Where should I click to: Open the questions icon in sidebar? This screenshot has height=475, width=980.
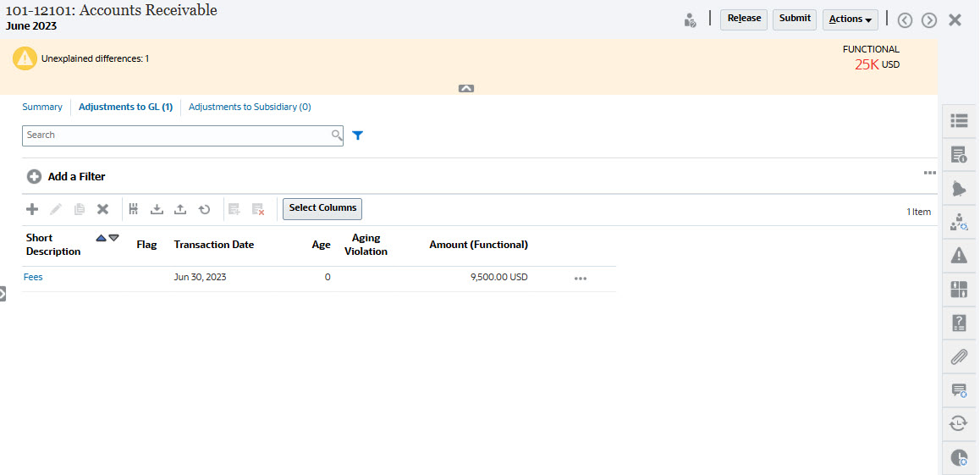959,323
